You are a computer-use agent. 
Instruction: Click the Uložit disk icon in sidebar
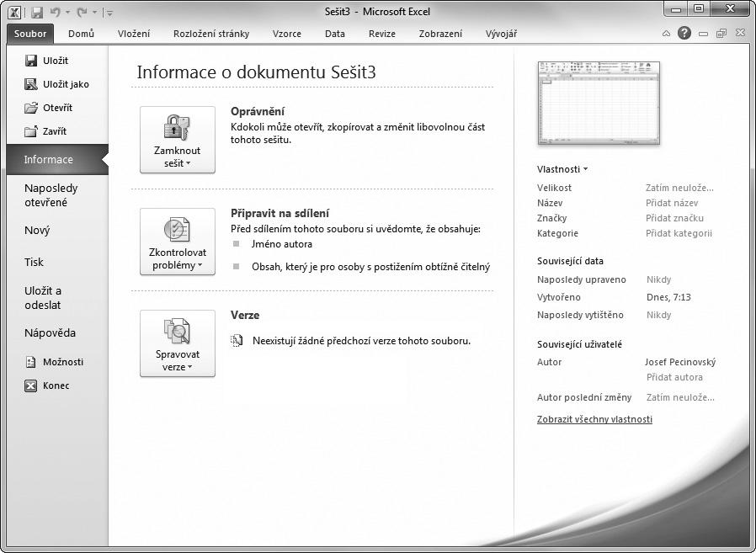point(31,61)
